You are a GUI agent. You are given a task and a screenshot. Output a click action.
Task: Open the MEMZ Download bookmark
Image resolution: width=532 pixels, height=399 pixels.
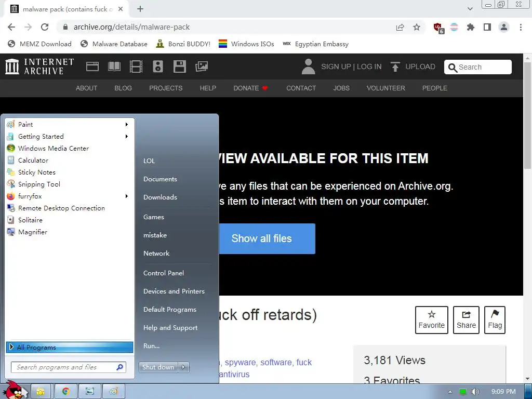(x=39, y=44)
